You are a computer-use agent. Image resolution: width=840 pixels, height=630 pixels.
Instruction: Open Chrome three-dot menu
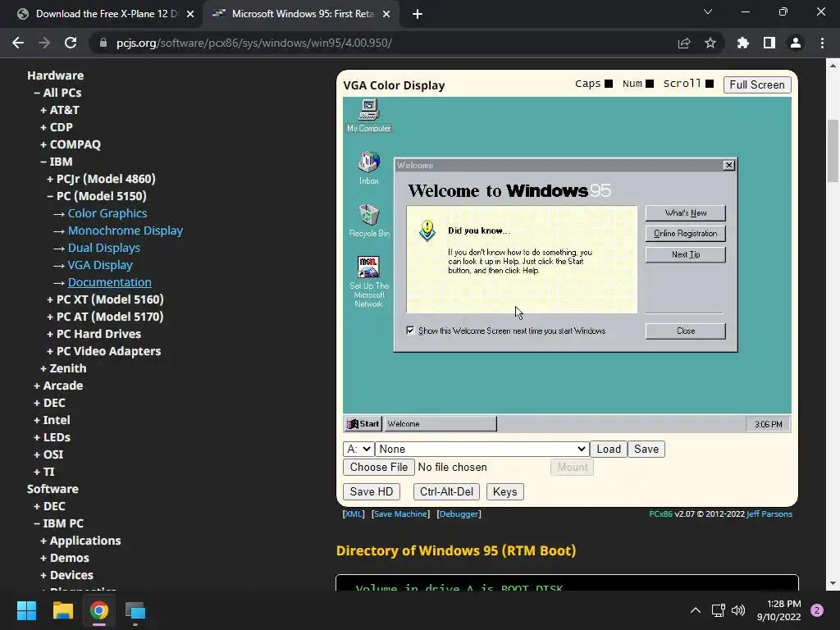click(822, 43)
